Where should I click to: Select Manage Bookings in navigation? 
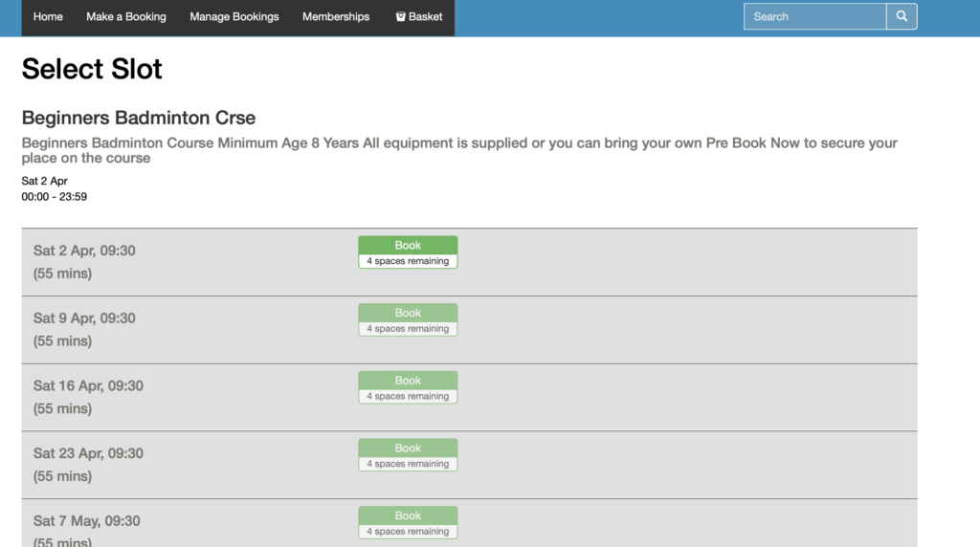[x=234, y=17]
